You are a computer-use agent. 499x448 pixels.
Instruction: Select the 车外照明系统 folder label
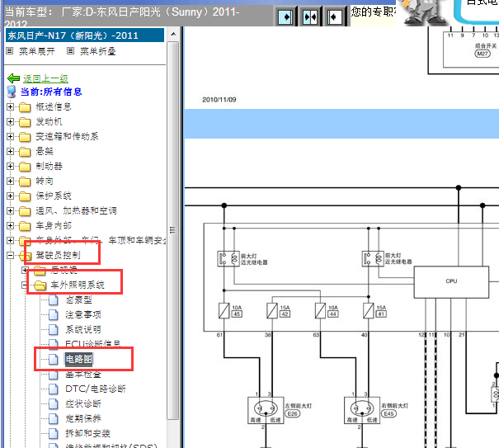click(78, 285)
